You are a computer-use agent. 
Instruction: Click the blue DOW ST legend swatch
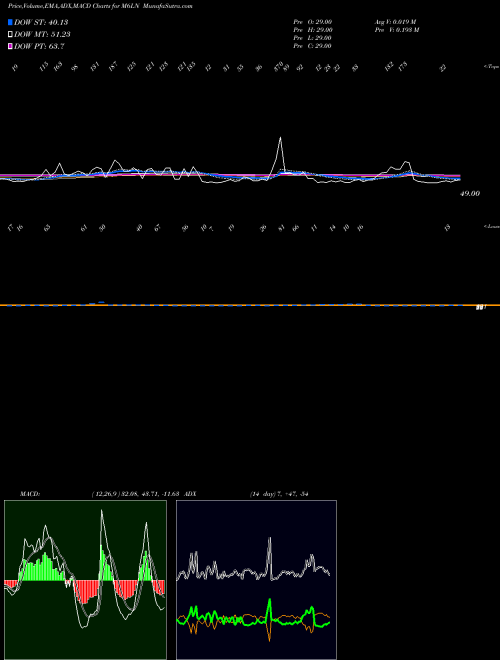tap(10, 22)
